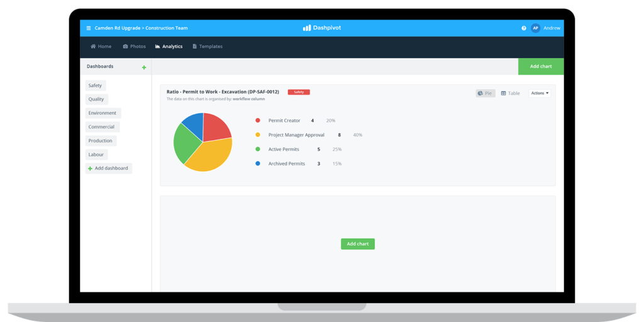The width and height of the screenshot is (644, 322).
Task: Click the red Safety tag on chart
Action: (299, 92)
